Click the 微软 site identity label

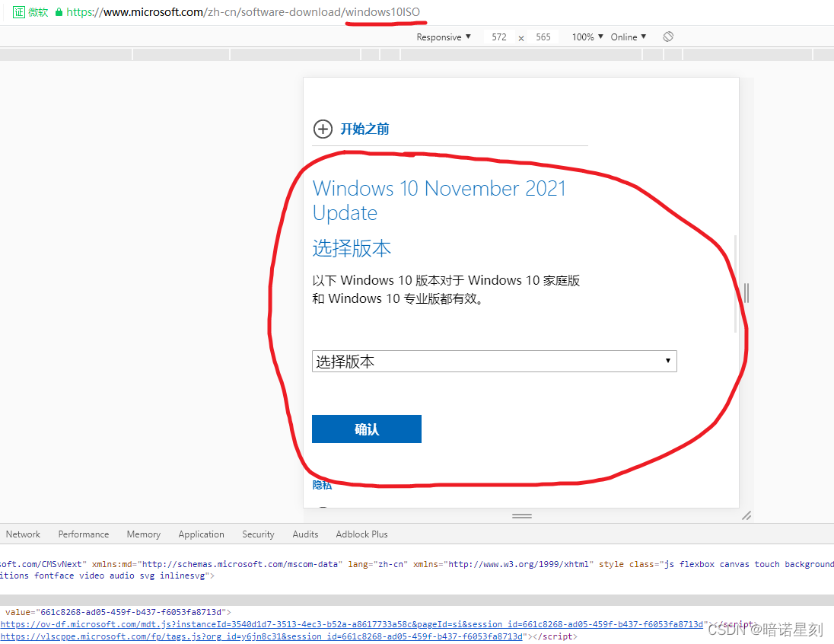coord(38,11)
